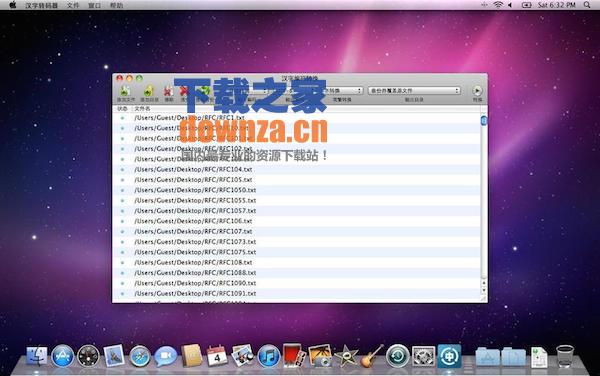Open App Store from the Dock
The height and width of the screenshot is (376, 600).
(x=62, y=356)
